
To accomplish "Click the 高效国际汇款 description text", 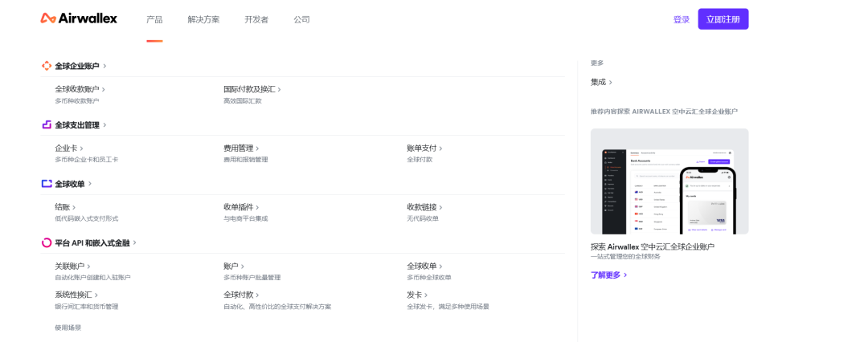I will pos(243,100).
